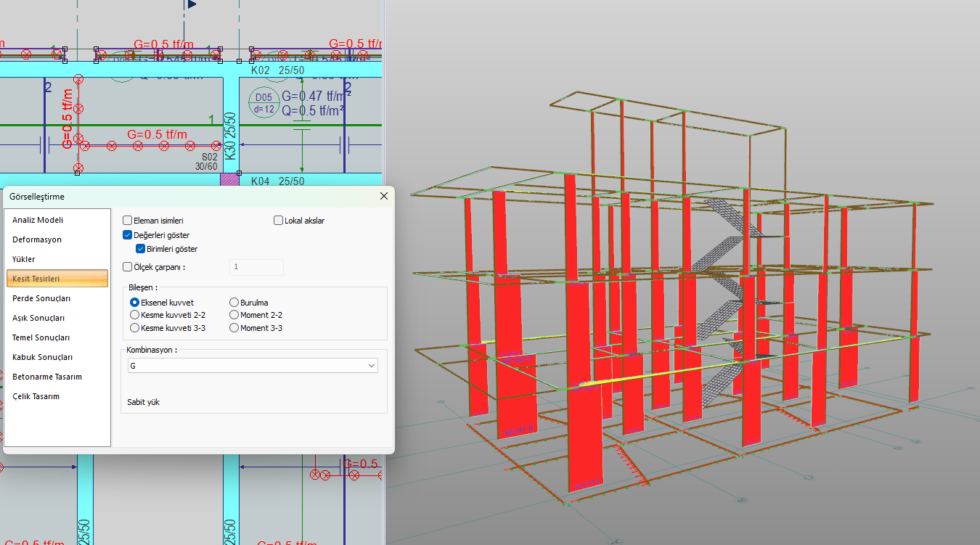
Task: Choose the Moment 2-2 option
Action: pyautogui.click(x=234, y=315)
